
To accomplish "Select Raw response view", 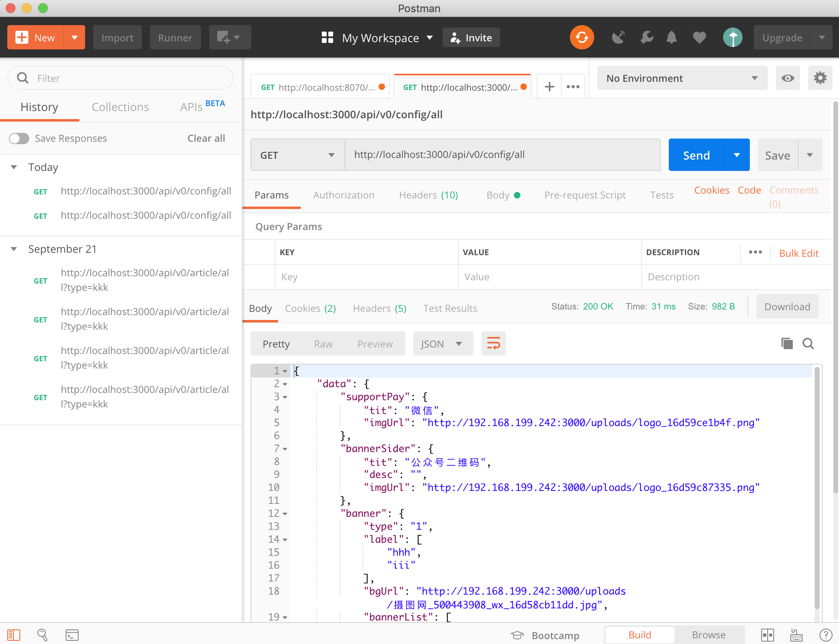I will tap(323, 344).
